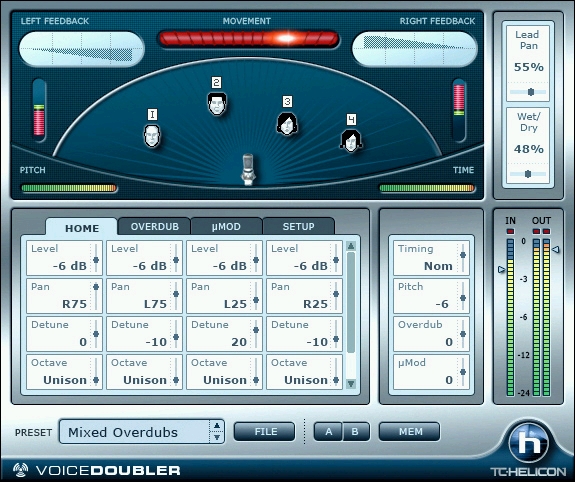
Task: Click the Pitch -6 value
Action: pos(442,304)
